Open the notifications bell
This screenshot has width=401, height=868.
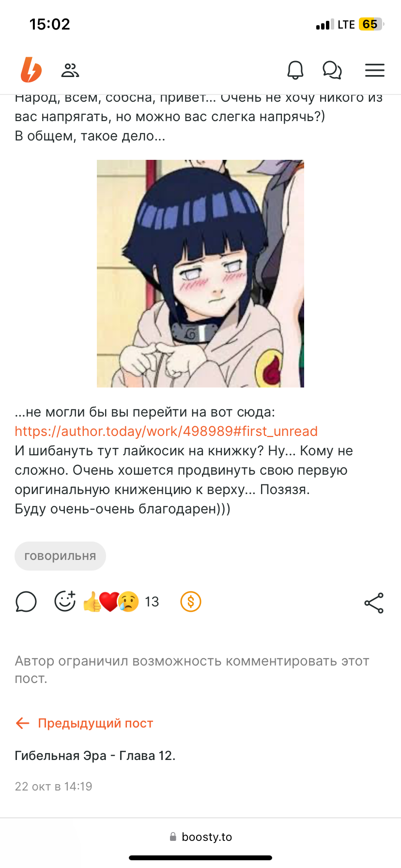(x=295, y=70)
